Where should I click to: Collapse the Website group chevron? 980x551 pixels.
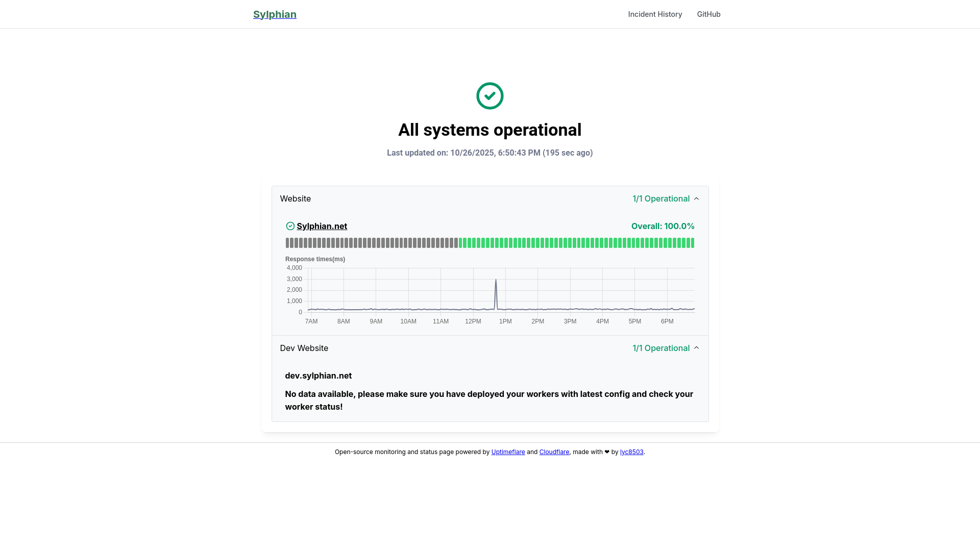point(696,198)
